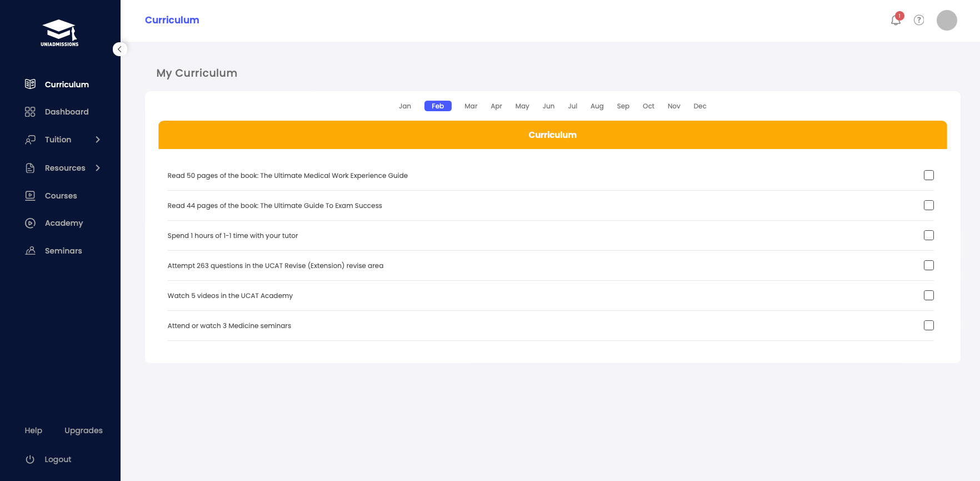Expand the Resources submenu chevron
The height and width of the screenshot is (481, 980).
[98, 168]
